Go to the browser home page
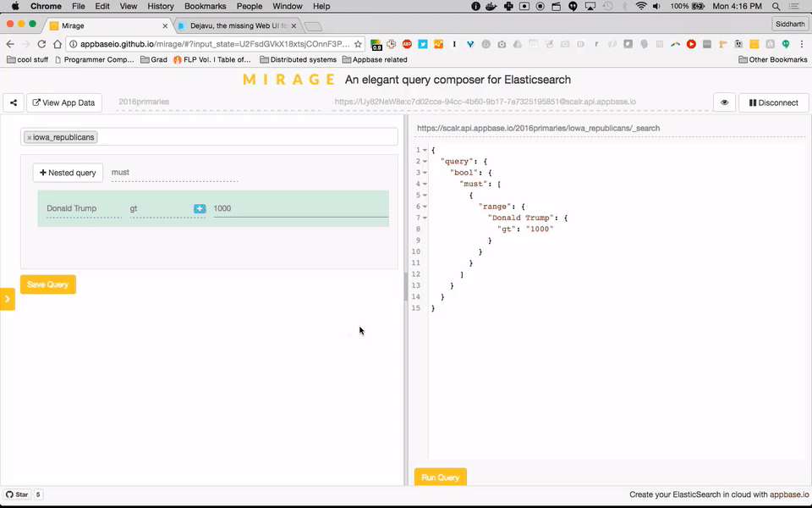 click(x=58, y=44)
